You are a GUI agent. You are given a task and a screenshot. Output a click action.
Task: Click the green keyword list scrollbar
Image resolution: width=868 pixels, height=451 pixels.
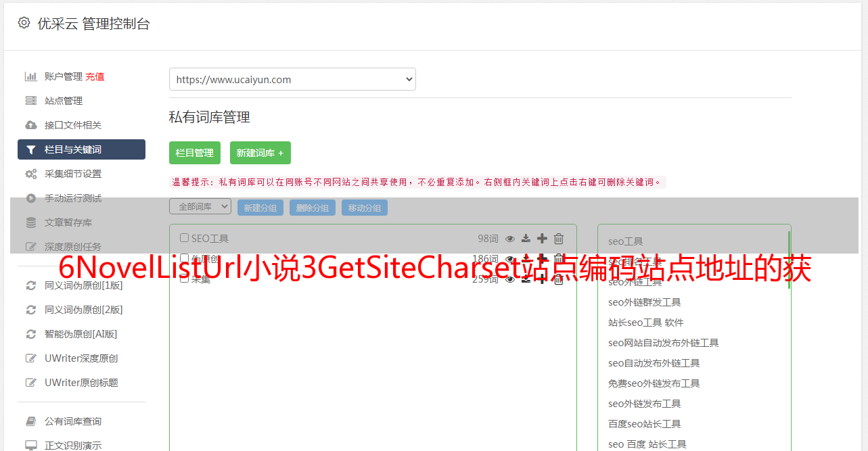[x=789, y=260]
